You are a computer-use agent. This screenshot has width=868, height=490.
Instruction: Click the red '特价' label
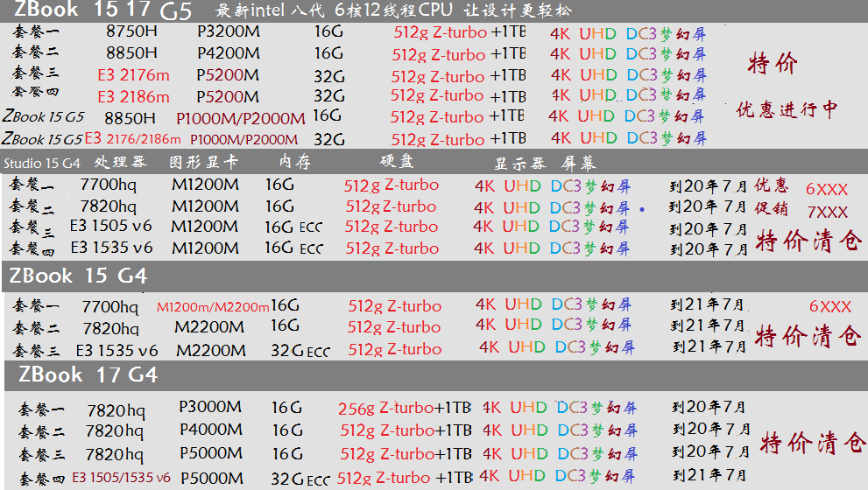(x=773, y=63)
